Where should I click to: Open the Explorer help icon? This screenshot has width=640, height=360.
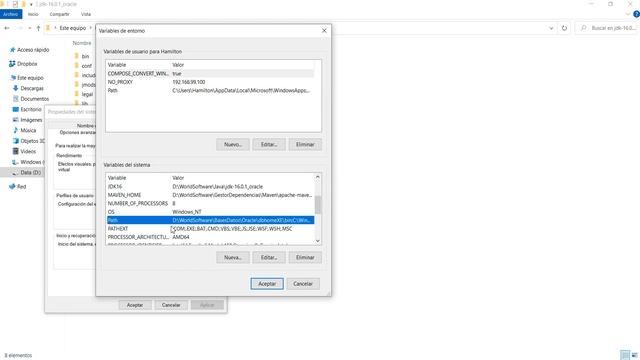(x=636, y=14)
